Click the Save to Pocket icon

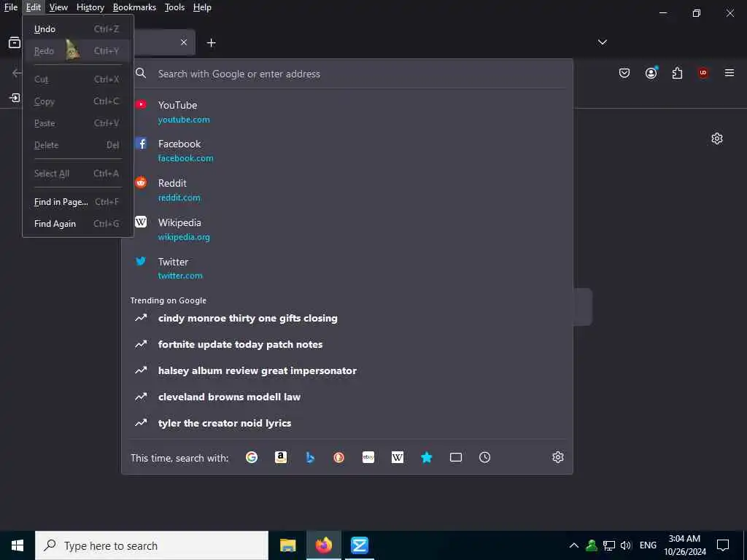tap(624, 73)
